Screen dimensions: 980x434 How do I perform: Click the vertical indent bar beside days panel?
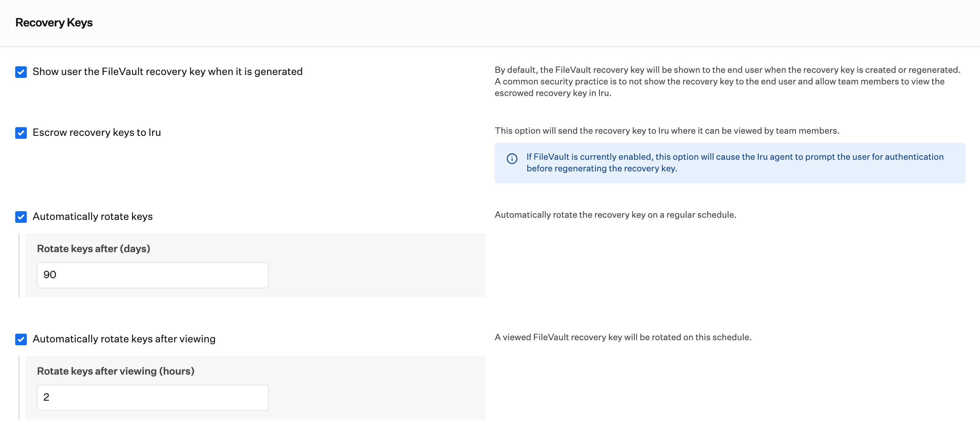coord(18,265)
